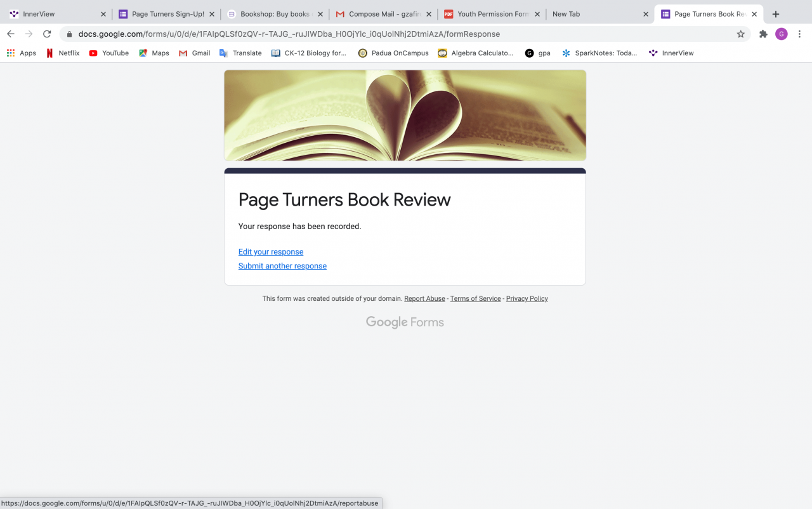Image resolution: width=812 pixels, height=509 pixels.
Task: Close the New Tab tab
Action: tap(646, 14)
